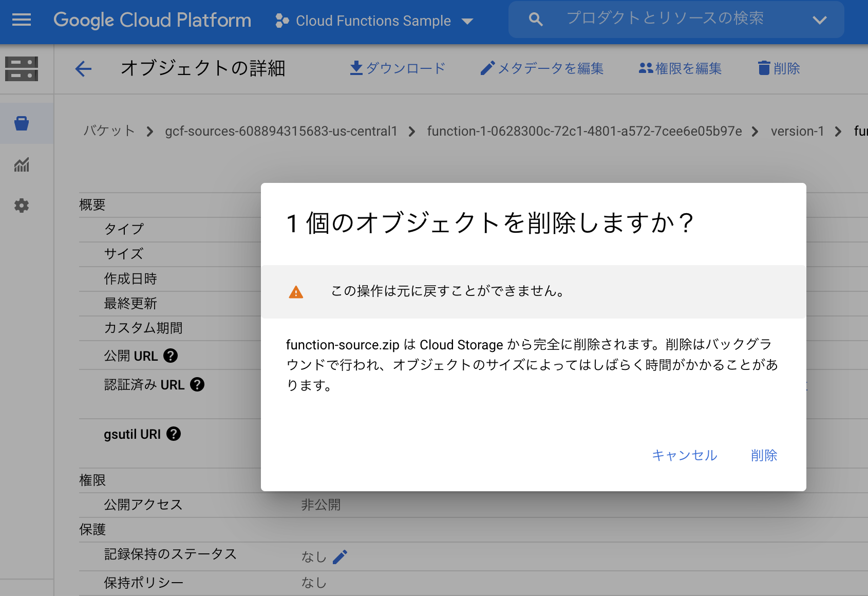Screen dimensions: 868x596
Task: Expand the version-1 breadcrumb chevron
Action: coord(839,131)
